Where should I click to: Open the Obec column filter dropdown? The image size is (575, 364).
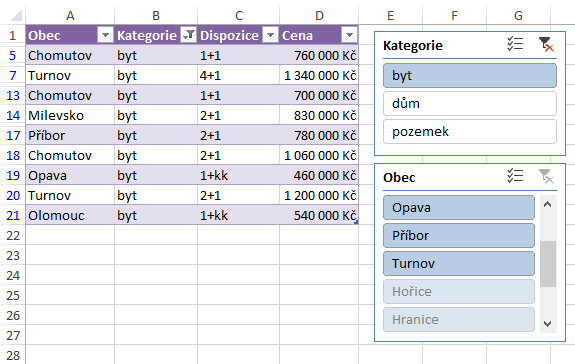tap(106, 35)
